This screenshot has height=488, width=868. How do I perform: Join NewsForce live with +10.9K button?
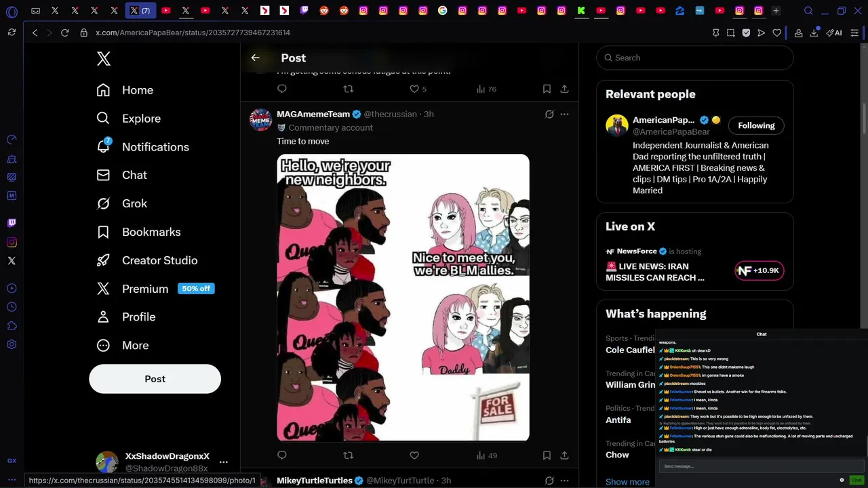coord(759,270)
